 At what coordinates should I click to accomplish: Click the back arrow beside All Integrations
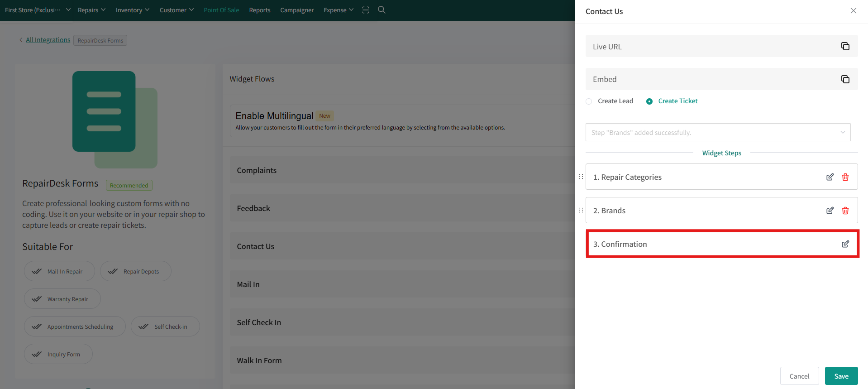tap(21, 40)
